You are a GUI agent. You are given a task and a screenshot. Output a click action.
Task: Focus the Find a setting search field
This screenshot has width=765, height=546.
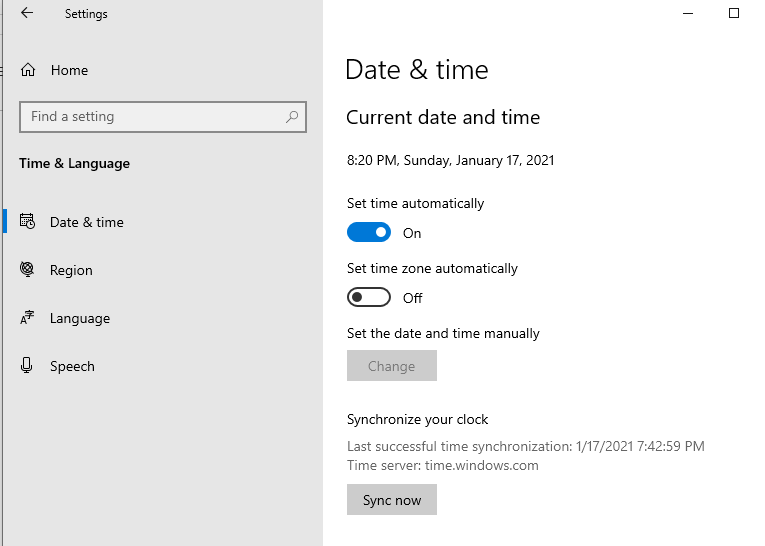[163, 117]
